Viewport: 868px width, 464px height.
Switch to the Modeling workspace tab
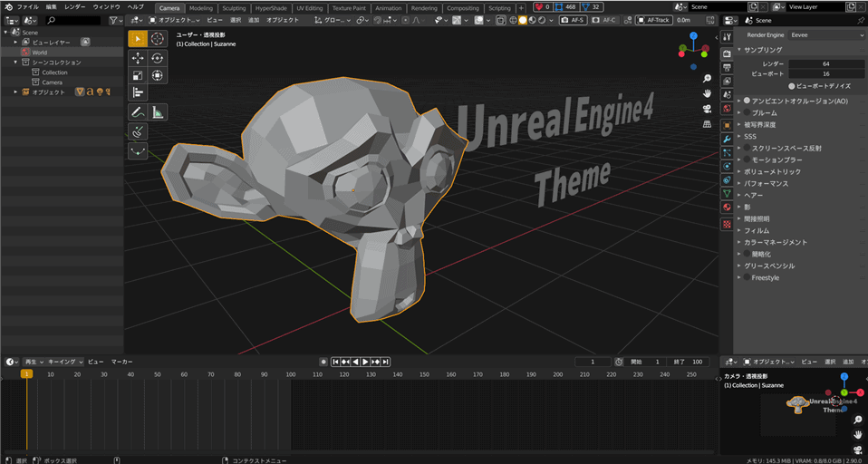pos(201,8)
